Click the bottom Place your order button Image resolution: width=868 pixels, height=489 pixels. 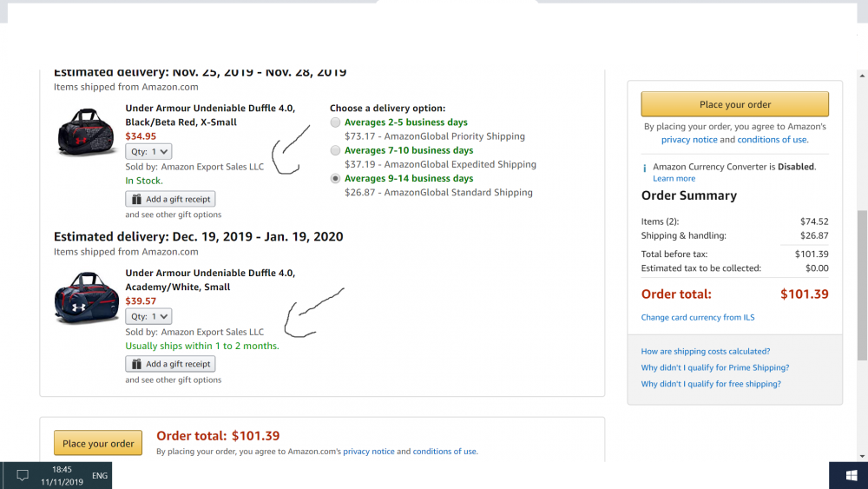pyautogui.click(x=98, y=443)
